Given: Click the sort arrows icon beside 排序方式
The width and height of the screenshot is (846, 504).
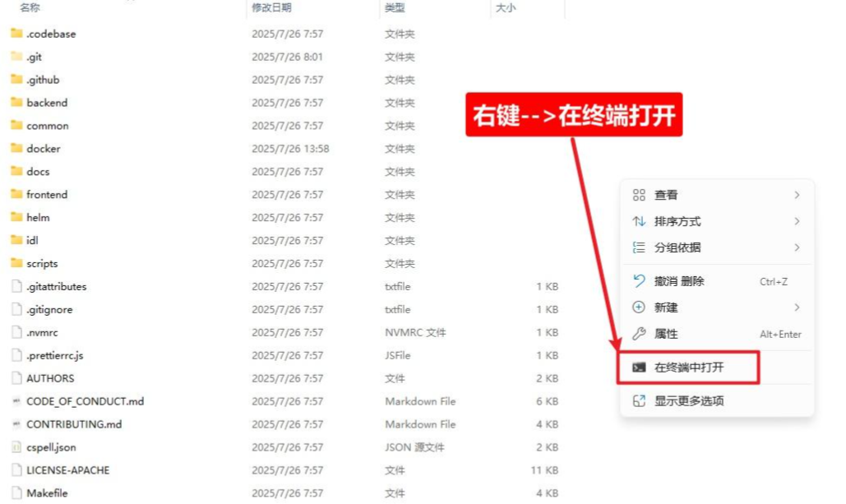Looking at the screenshot, I should tap(639, 221).
